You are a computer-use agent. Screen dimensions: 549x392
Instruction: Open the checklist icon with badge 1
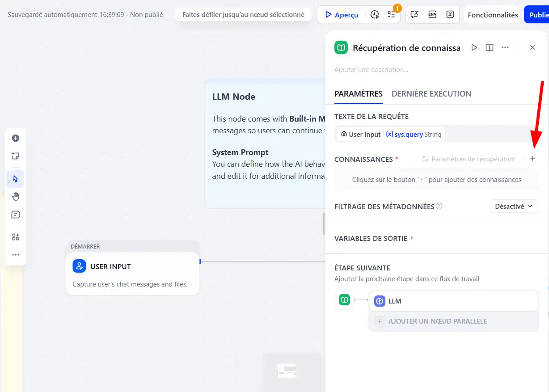coord(392,15)
